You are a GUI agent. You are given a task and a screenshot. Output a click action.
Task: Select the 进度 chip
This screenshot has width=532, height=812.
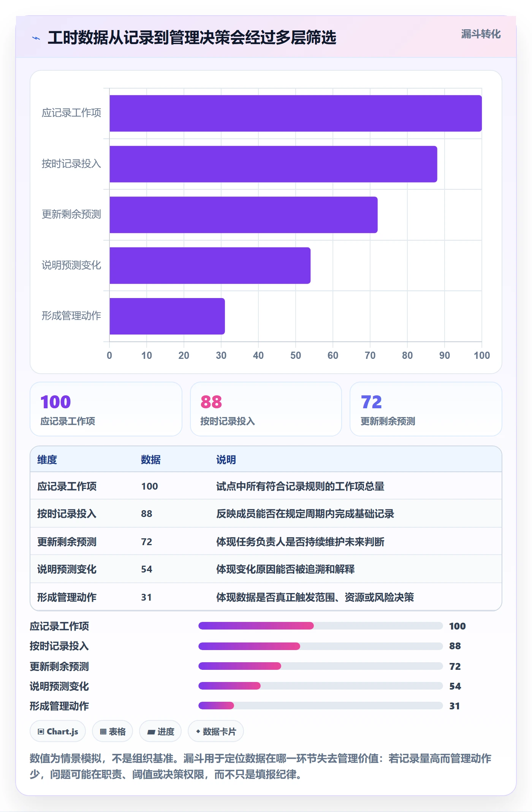[x=160, y=731]
